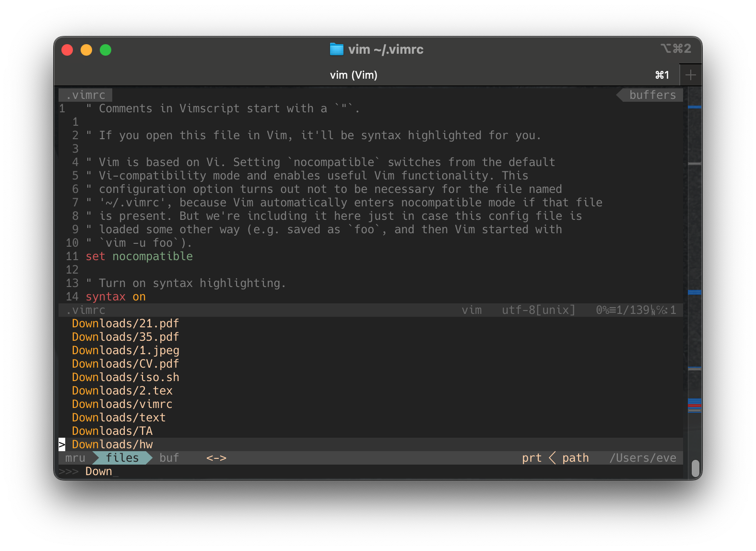Select the vim (Vim) terminal tab

tap(354, 75)
